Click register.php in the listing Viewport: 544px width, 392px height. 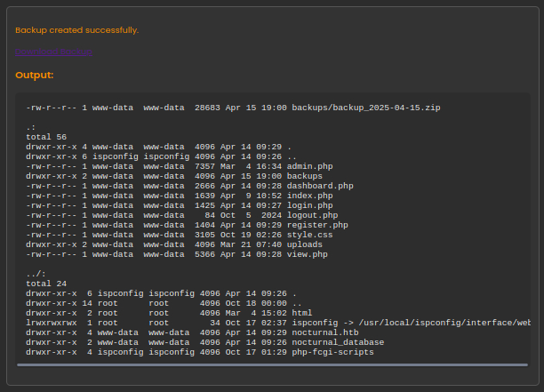click(x=317, y=225)
